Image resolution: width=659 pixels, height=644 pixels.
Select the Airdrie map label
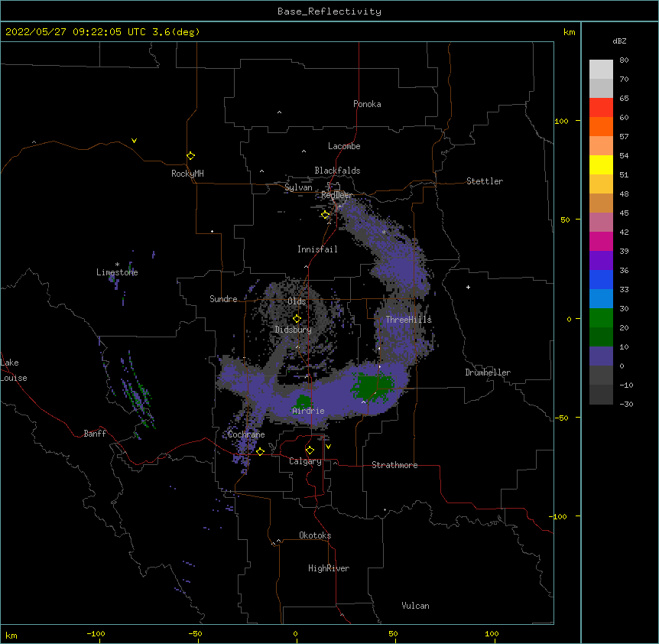[x=308, y=411]
